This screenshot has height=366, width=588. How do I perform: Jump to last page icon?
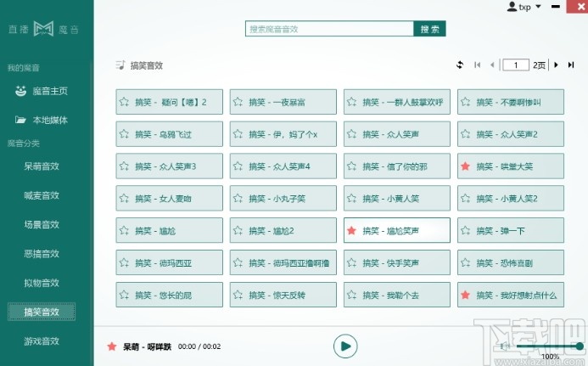click(571, 65)
